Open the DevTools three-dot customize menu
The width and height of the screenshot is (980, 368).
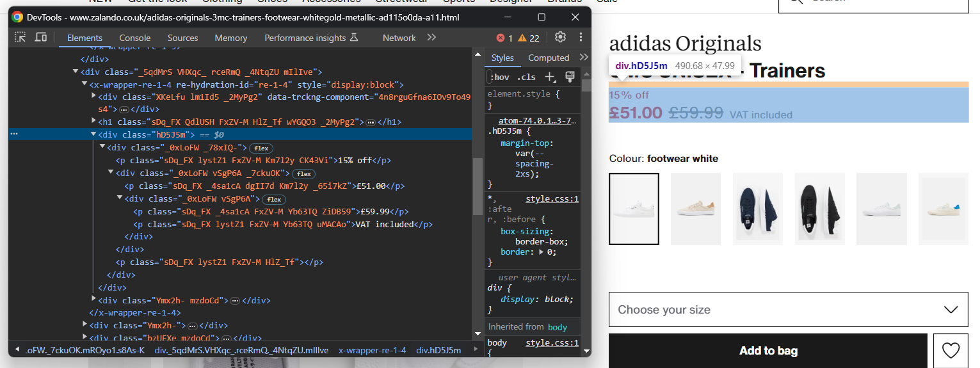581,38
